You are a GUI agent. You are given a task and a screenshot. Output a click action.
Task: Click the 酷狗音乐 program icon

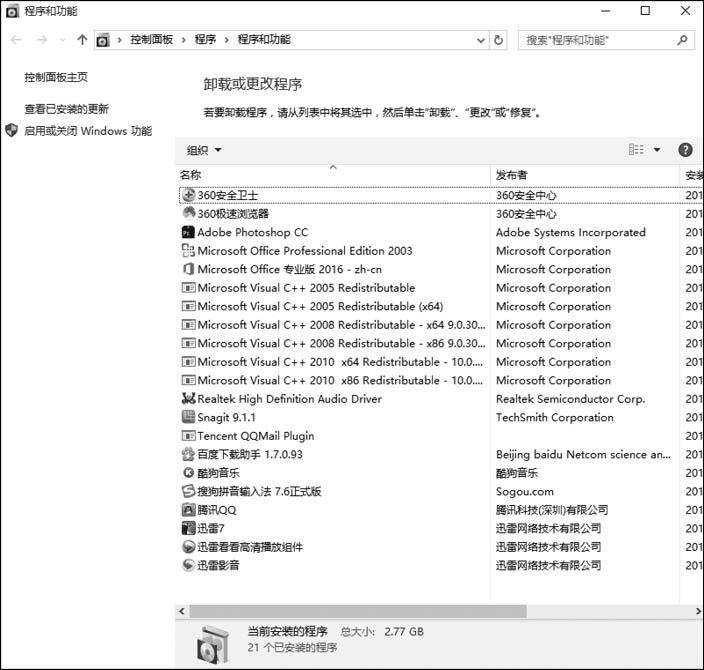coord(188,472)
